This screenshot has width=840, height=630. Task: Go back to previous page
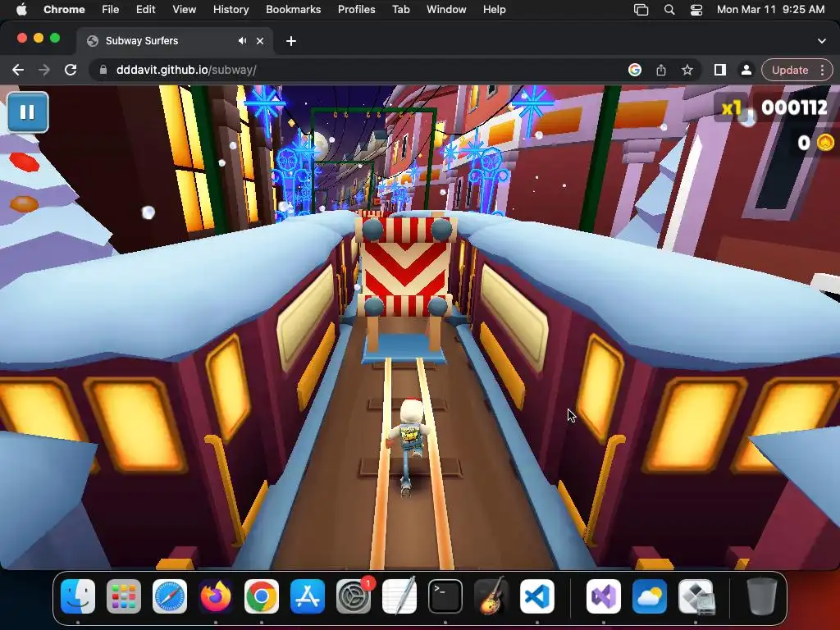point(18,70)
